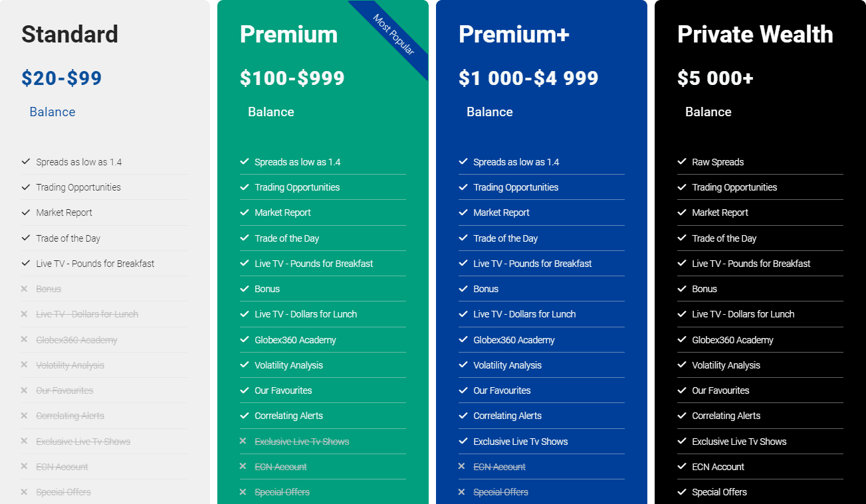Click the $5 000+ balance amount
The image size is (866, 504).
(715, 78)
